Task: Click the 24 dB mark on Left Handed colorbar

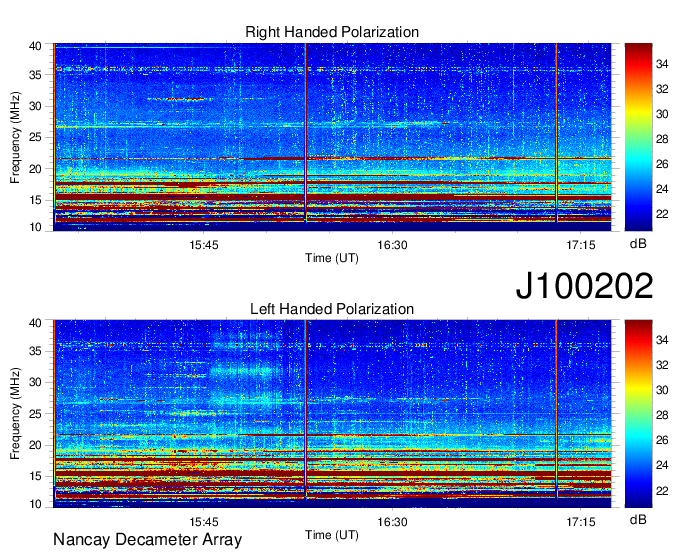Action: point(662,465)
